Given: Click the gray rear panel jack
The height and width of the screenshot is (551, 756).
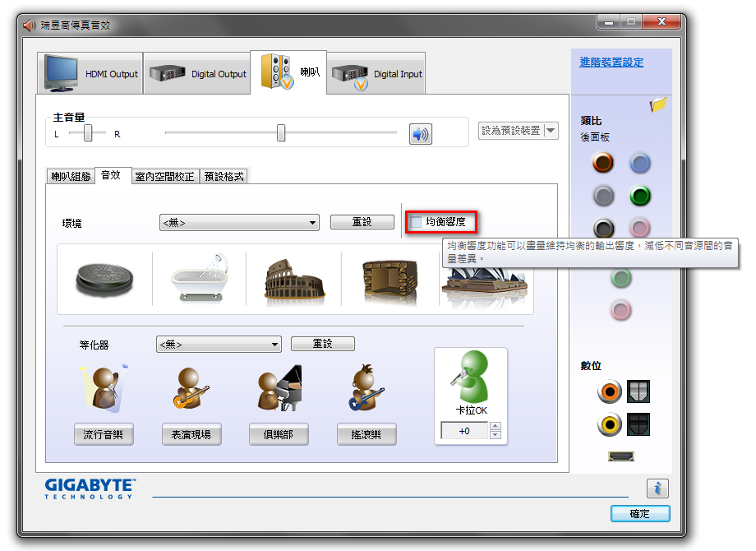Looking at the screenshot, I should [x=603, y=196].
